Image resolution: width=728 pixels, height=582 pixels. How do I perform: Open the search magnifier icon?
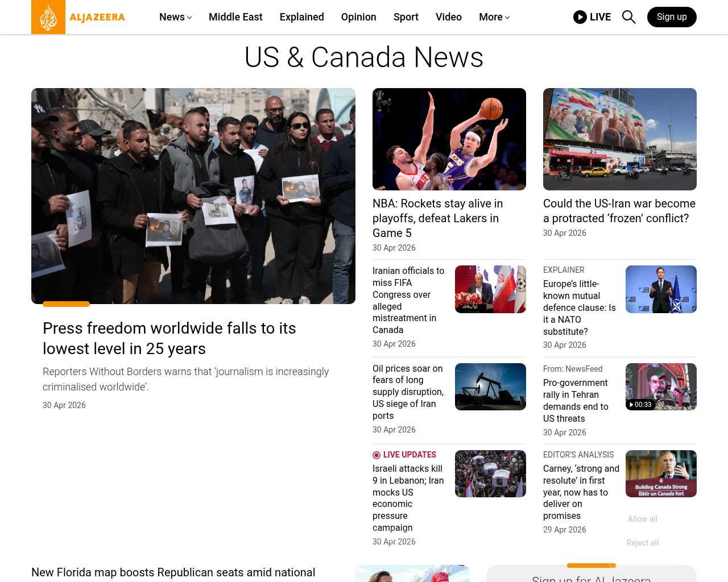click(x=628, y=17)
